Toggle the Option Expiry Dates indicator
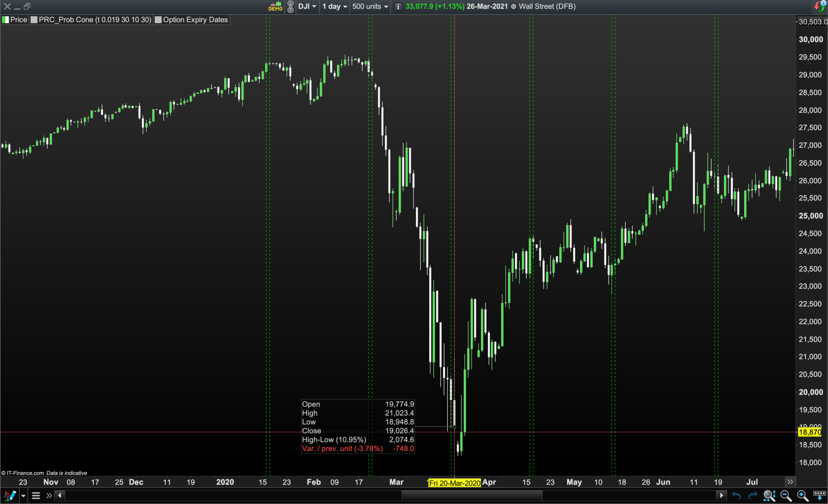828x504 pixels. click(x=192, y=20)
